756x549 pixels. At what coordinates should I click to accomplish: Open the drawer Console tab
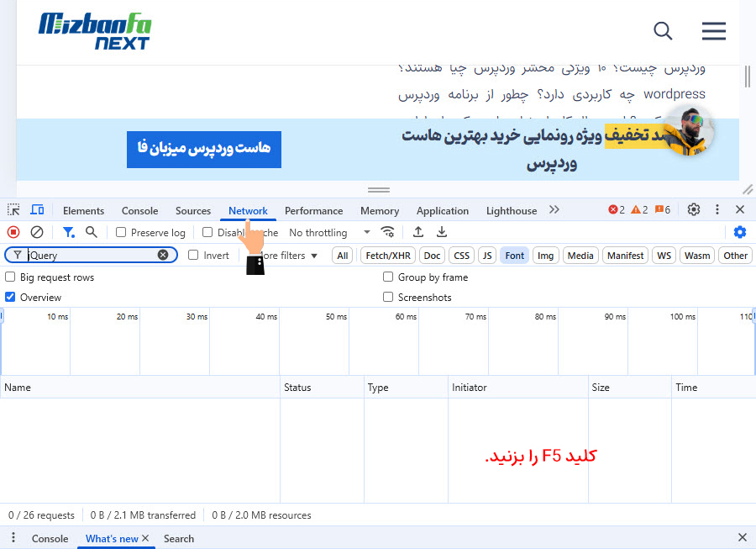[50, 538]
